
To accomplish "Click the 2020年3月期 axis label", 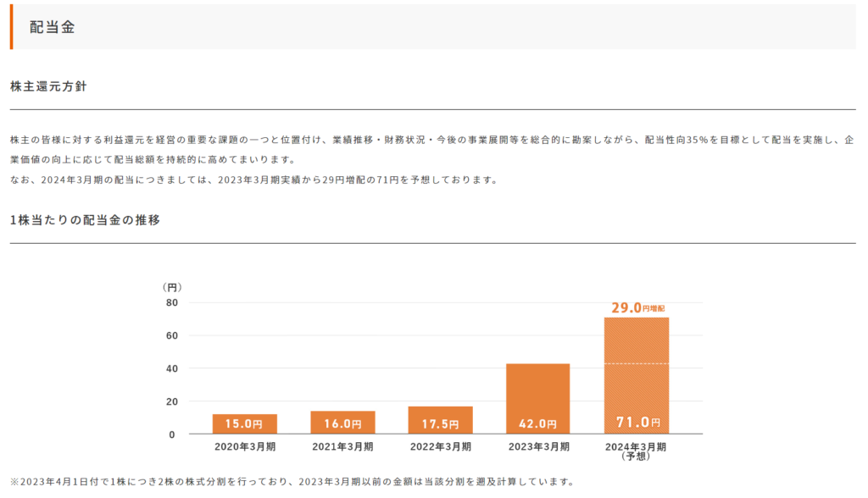I will (245, 446).
